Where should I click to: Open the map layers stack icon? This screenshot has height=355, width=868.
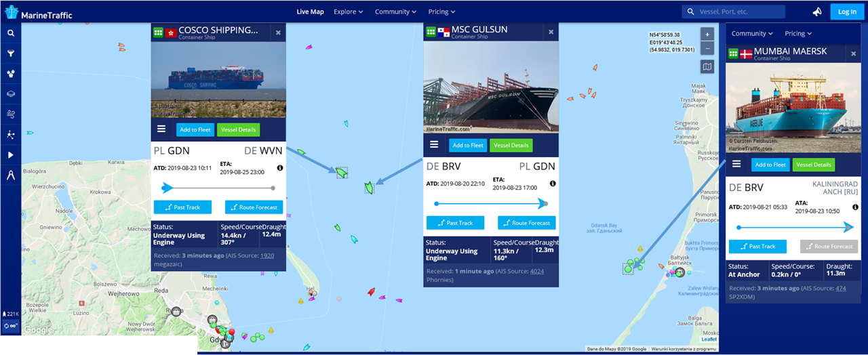tap(11, 93)
